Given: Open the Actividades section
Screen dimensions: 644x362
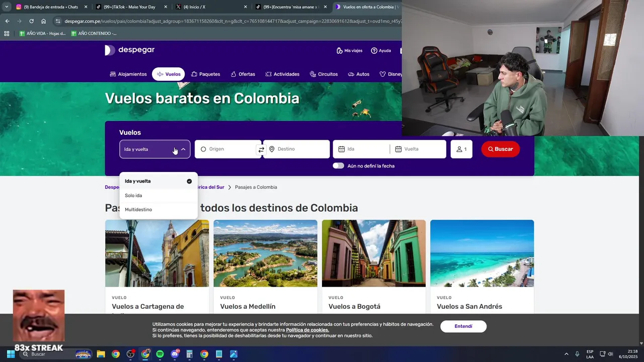Looking at the screenshot, I should point(282,74).
